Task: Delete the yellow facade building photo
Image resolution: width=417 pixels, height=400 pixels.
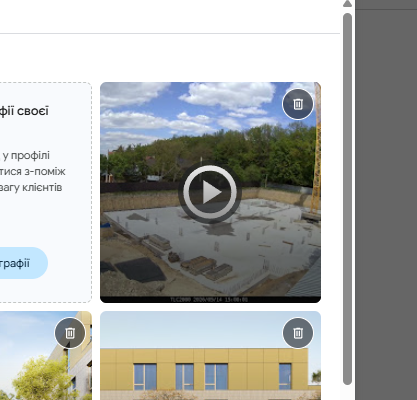Action: click(x=298, y=333)
